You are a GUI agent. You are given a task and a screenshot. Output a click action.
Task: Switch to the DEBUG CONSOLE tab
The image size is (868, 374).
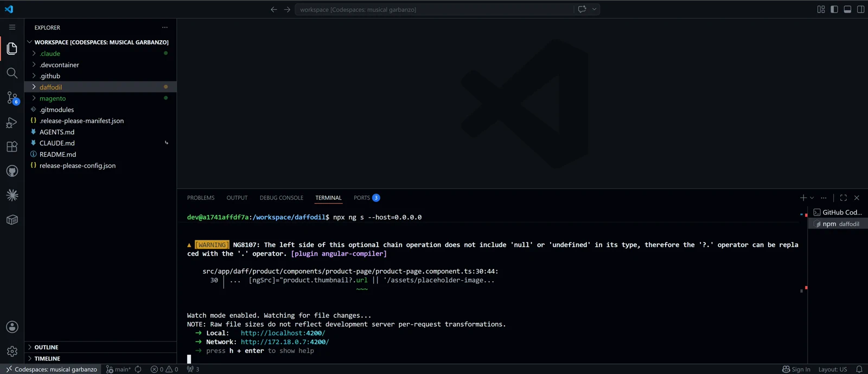[x=282, y=198]
